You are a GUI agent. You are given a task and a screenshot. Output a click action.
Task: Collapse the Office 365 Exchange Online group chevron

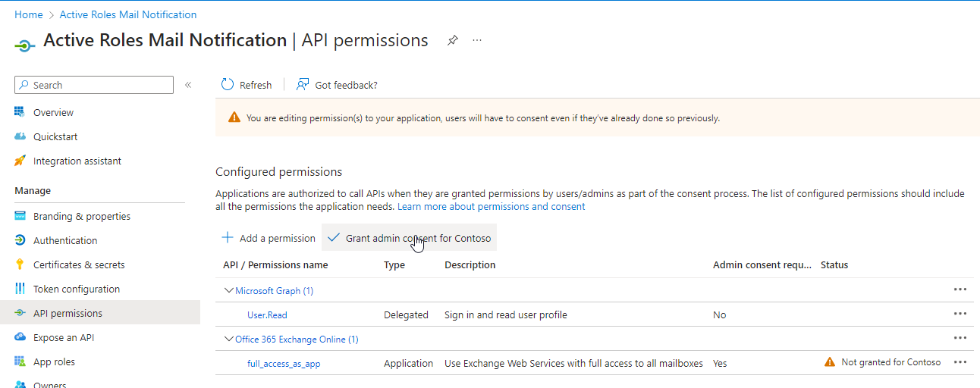229,339
